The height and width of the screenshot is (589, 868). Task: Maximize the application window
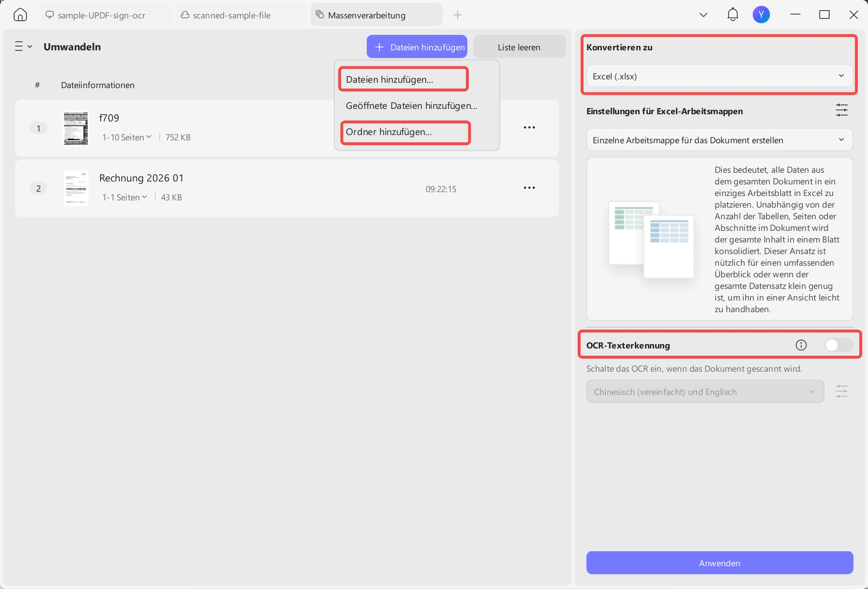(824, 15)
